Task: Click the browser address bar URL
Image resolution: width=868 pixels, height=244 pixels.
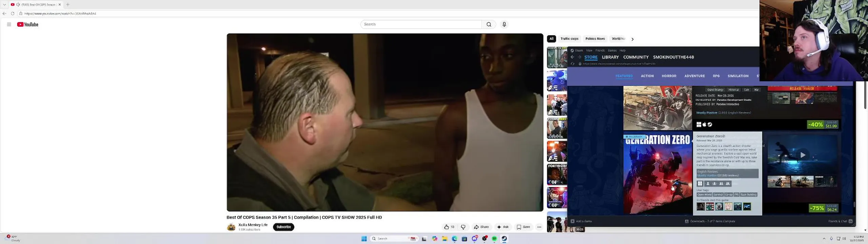Action: click(60, 14)
